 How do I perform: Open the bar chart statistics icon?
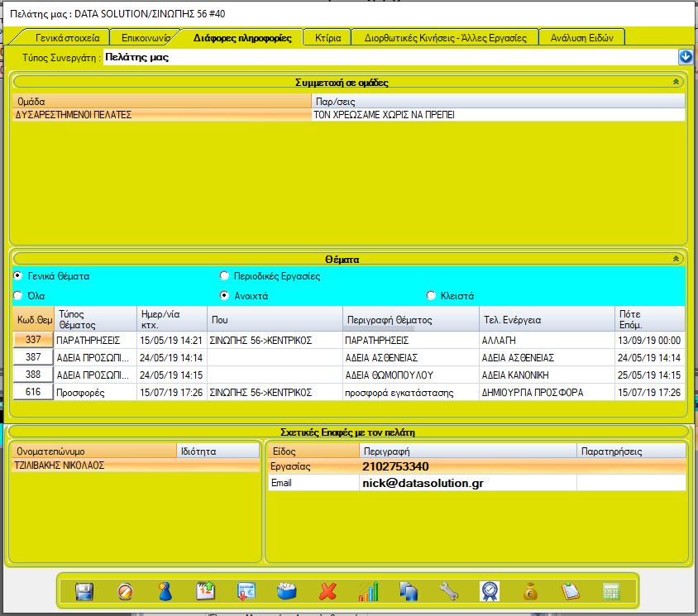click(x=368, y=591)
